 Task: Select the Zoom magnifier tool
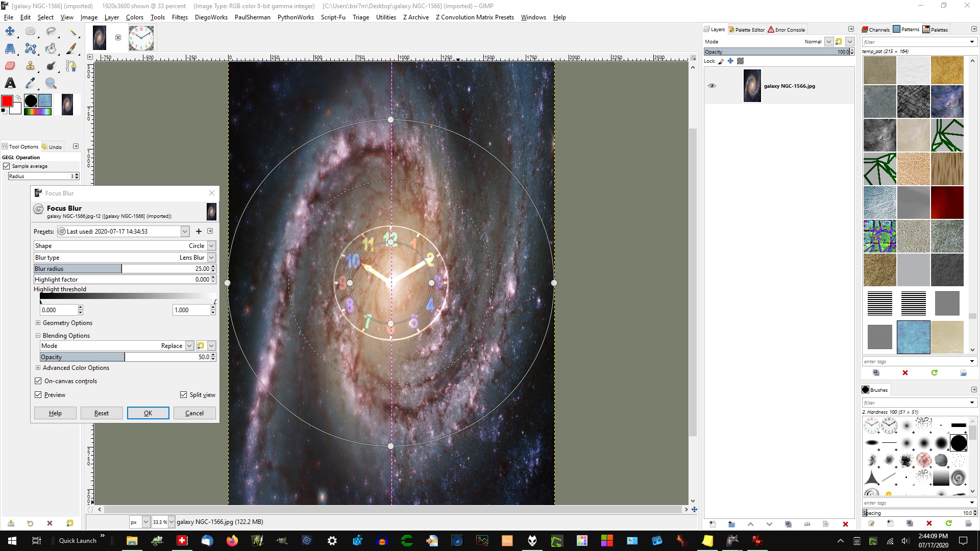pyautogui.click(x=51, y=83)
